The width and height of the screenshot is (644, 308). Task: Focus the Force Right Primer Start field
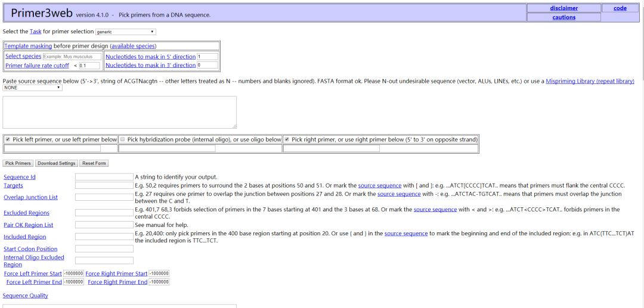click(x=159, y=273)
